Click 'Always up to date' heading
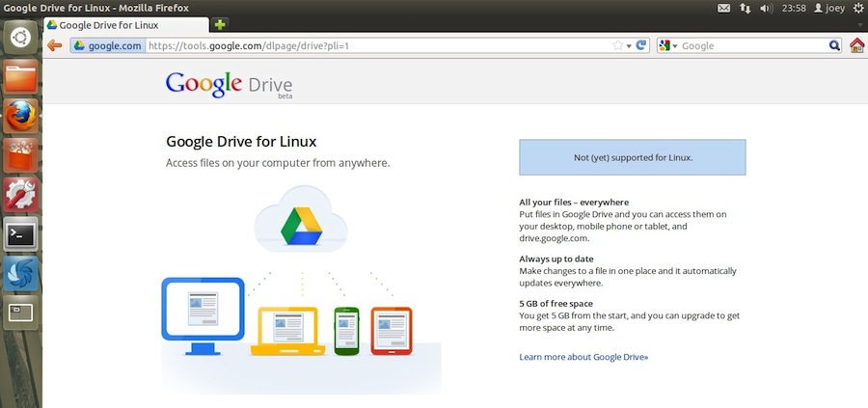 click(x=556, y=258)
